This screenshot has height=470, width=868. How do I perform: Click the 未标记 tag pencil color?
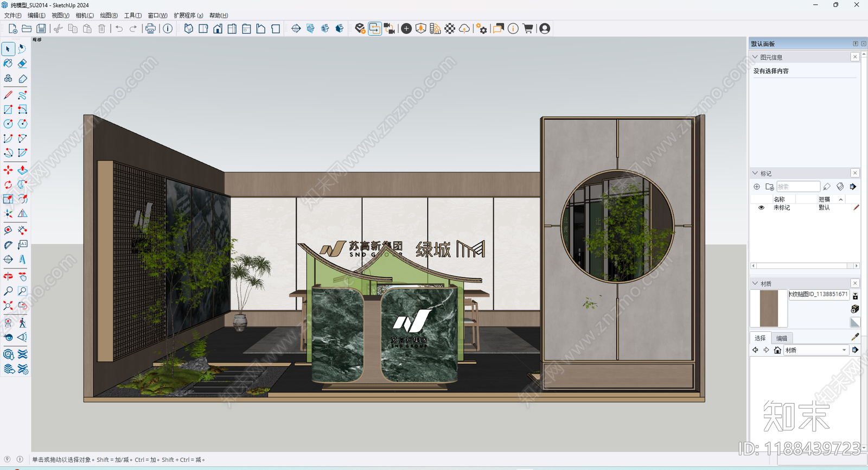click(x=856, y=208)
